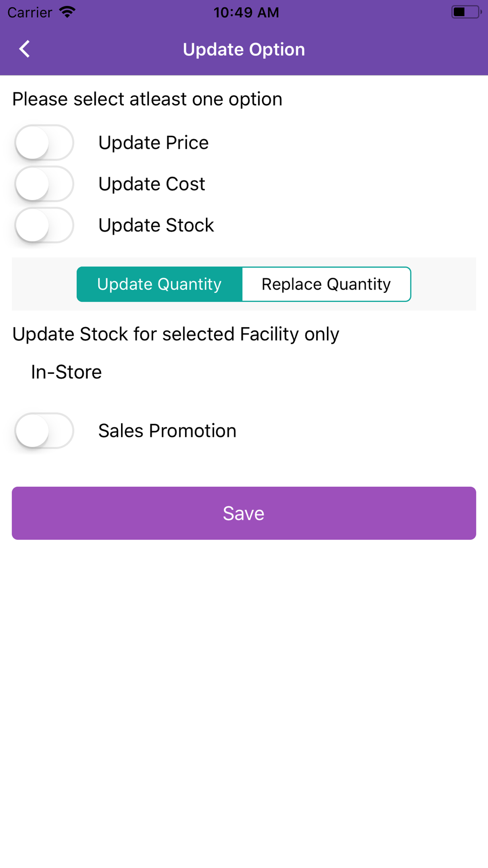Tap the back arrow icon
This screenshot has height=868, width=488.
pos(24,49)
